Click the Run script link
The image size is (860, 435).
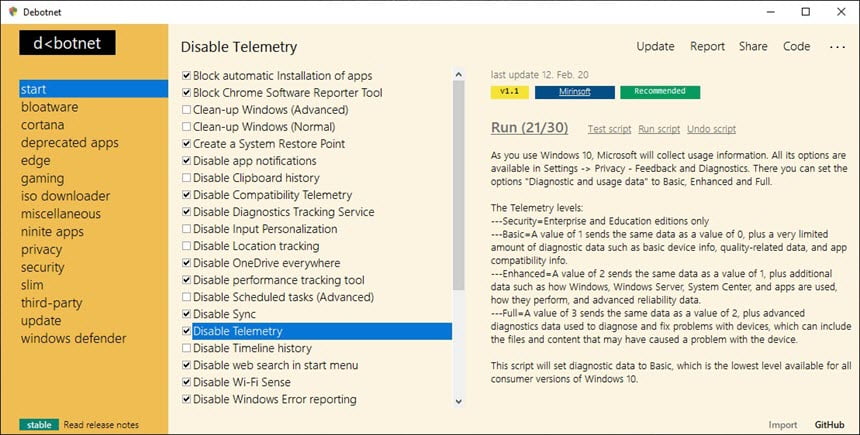pos(659,129)
